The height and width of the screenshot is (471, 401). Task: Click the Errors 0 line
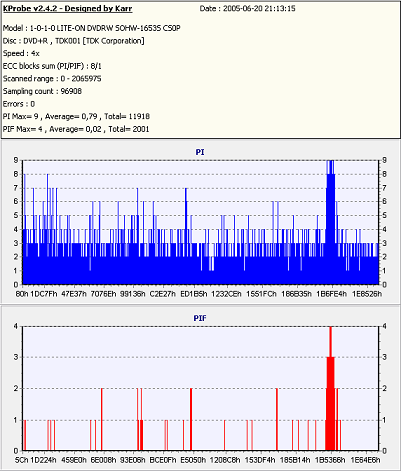(x=19, y=104)
